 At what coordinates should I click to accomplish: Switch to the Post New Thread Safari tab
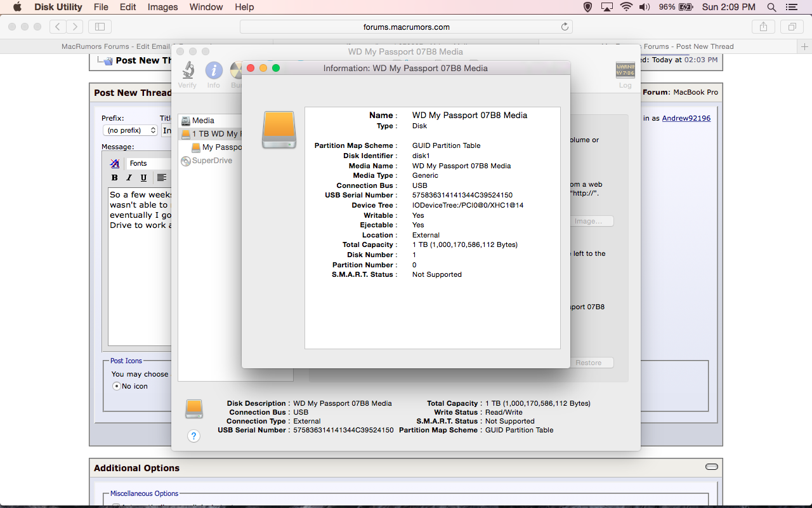tap(667, 46)
